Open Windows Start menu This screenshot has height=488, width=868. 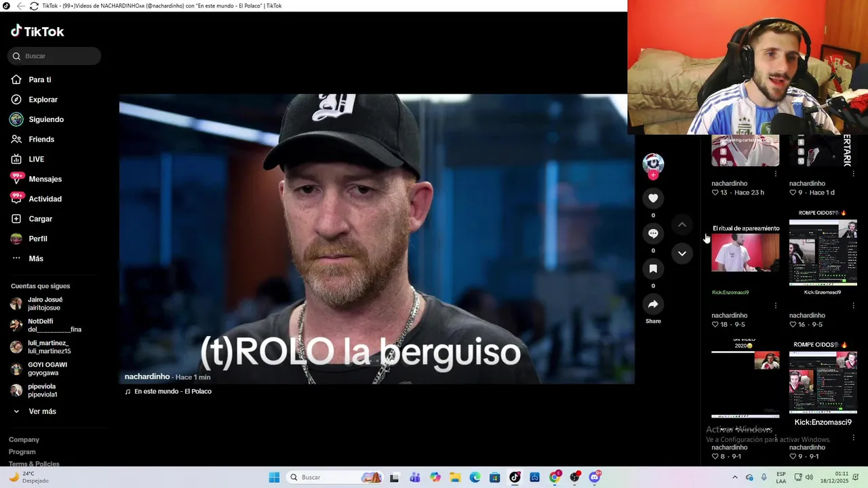[274, 477]
